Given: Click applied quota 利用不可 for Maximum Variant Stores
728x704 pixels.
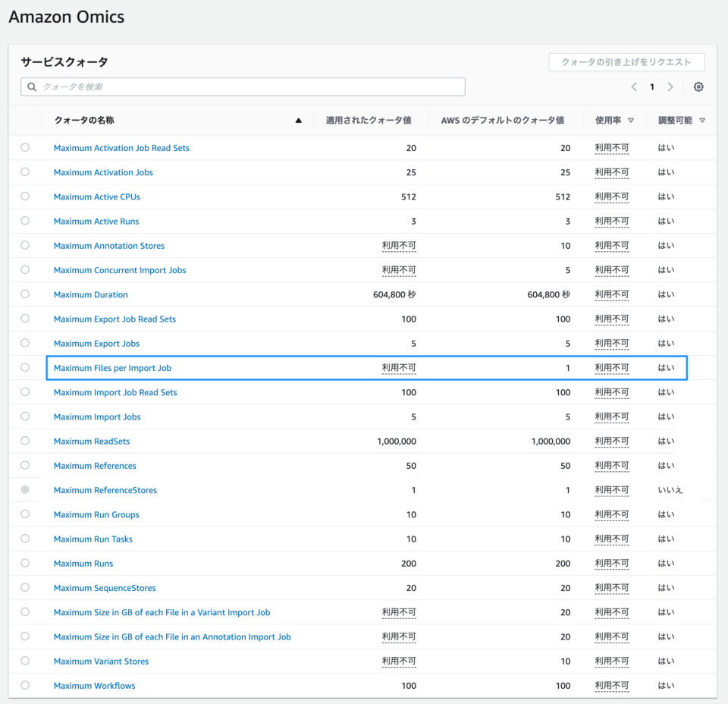Looking at the screenshot, I should (x=399, y=662).
